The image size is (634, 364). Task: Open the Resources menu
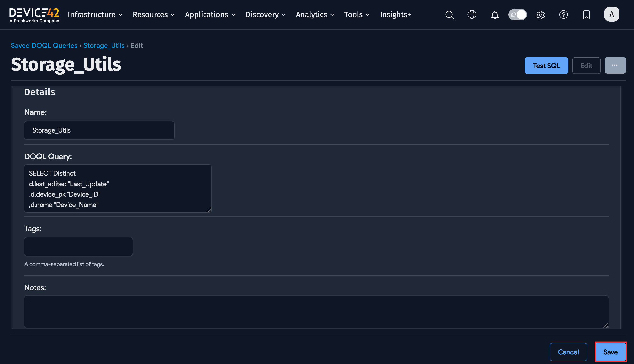coord(154,15)
